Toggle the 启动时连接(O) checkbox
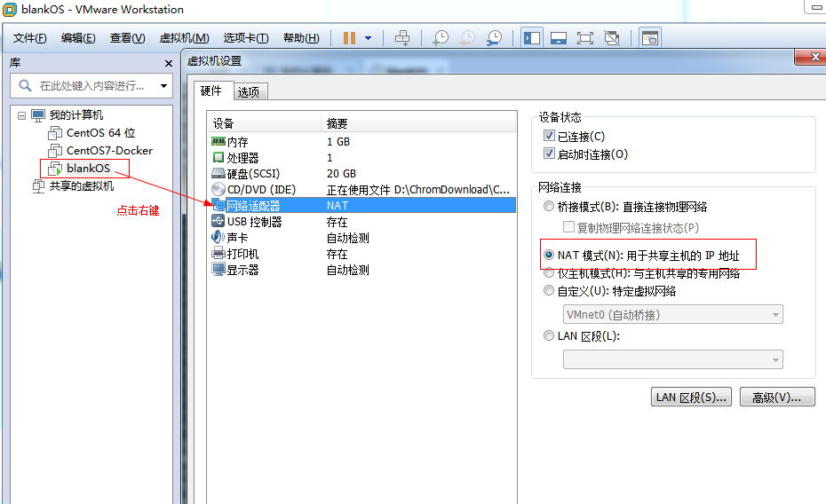Image resolution: width=826 pixels, height=504 pixels. (x=549, y=154)
